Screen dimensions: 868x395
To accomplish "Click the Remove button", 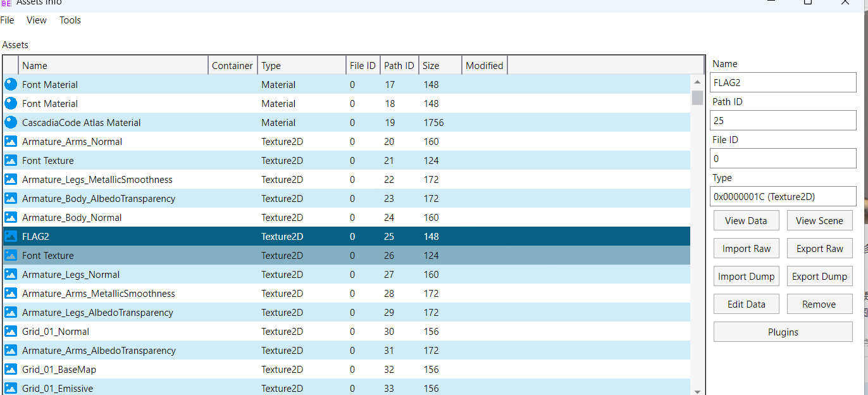I will 820,304.
